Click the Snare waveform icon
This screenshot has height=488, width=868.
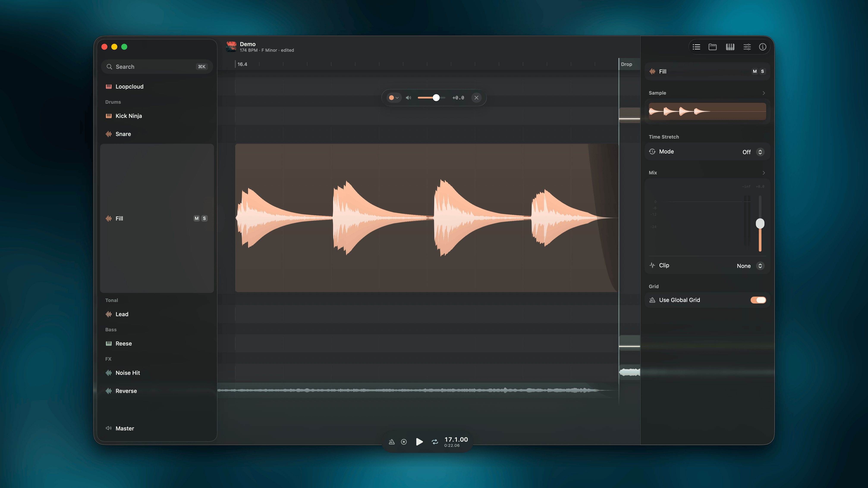pyautogui.click(x=108, y=134)
